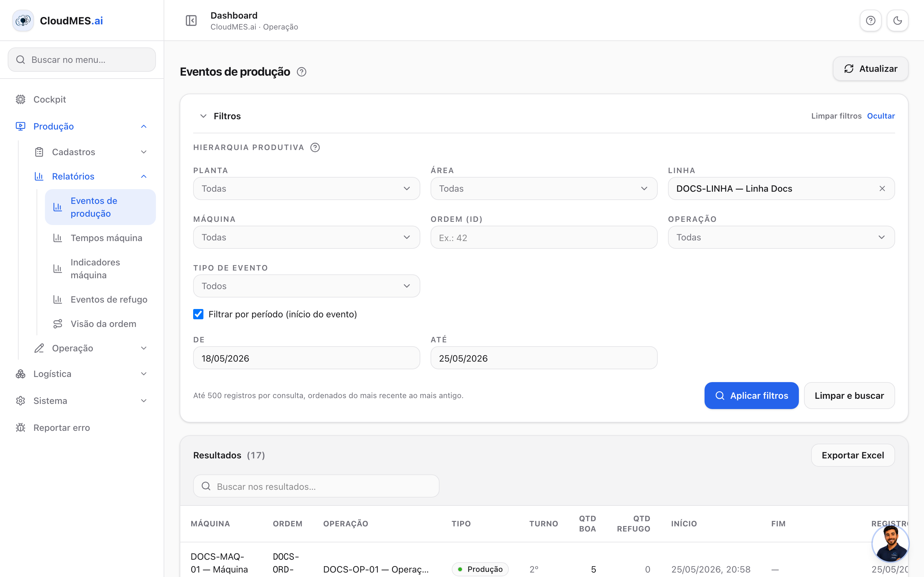The height and width of the screenshot is (577, 924).
Task: Click the CloudMES.ai logo icon
Action: pos(23,21)
